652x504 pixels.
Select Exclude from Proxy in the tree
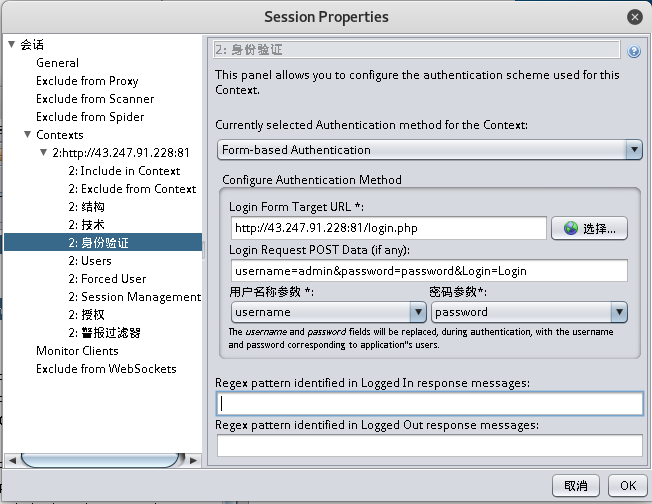pyautogui.click(x=87, y=81)
